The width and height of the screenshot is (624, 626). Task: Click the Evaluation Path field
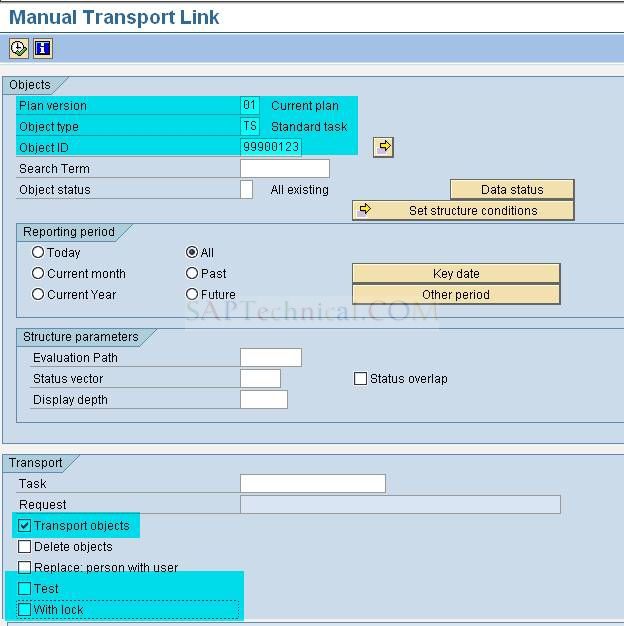coord(271,357)
